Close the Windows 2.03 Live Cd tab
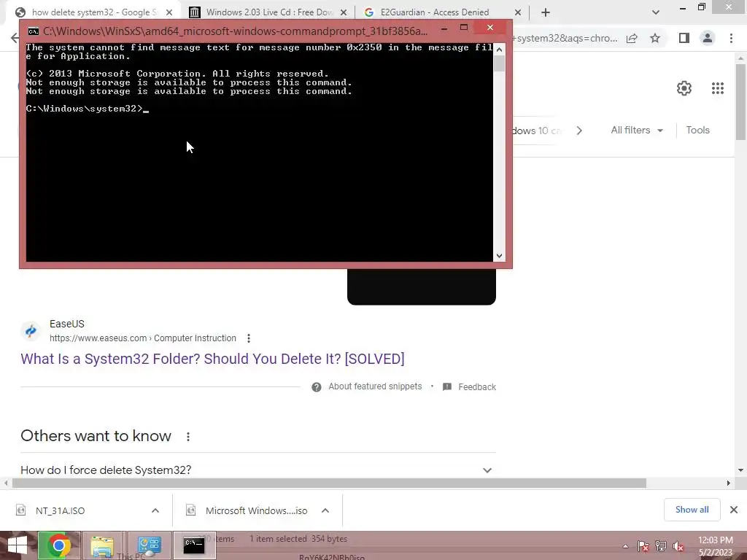This screenshot has width=747, height=560. tap(344, 12)
